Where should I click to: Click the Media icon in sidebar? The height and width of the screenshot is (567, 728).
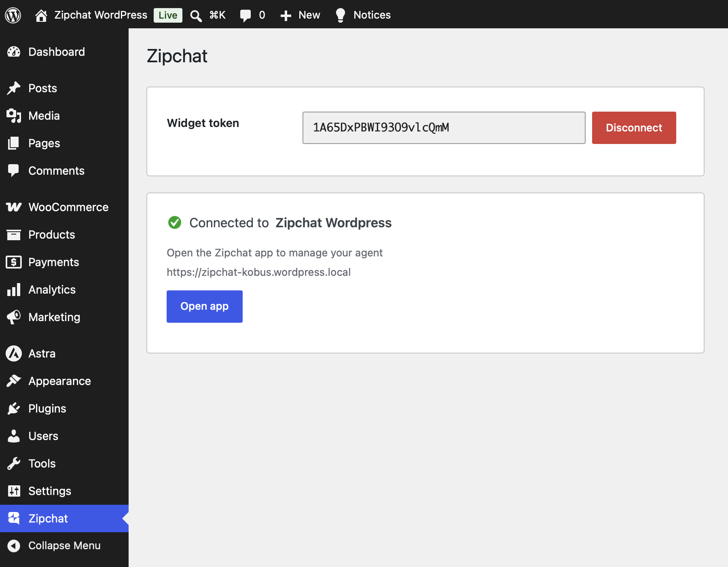[x=14, y=116]
